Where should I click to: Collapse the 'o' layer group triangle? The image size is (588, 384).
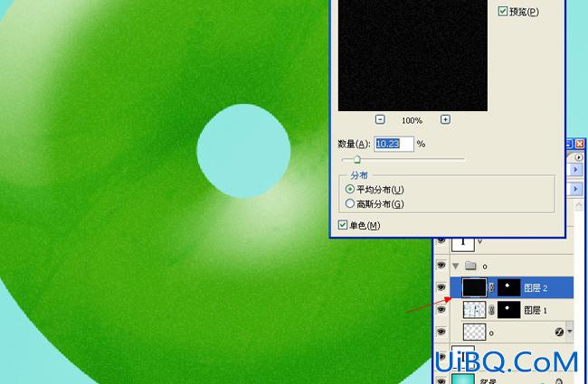(456, 267)
